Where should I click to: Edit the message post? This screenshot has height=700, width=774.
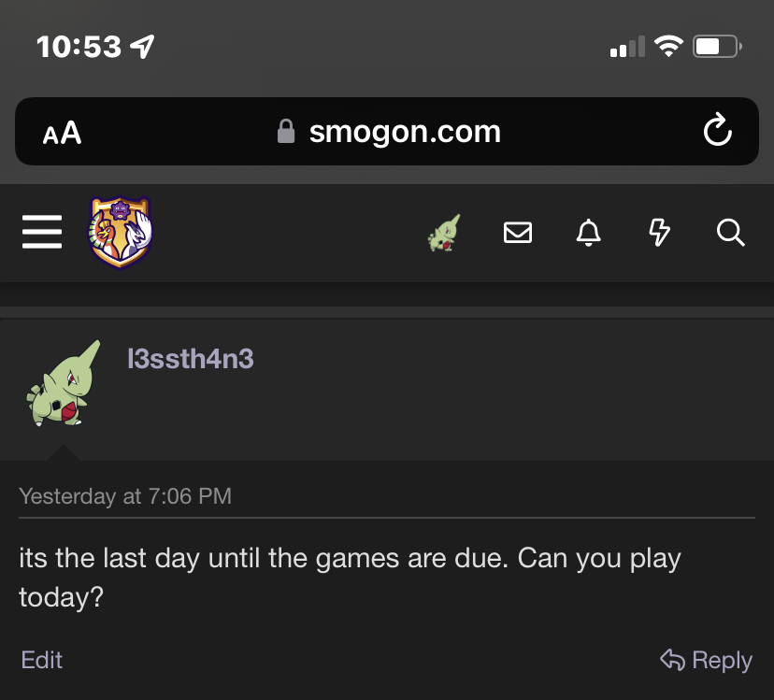tap(41, 660)
